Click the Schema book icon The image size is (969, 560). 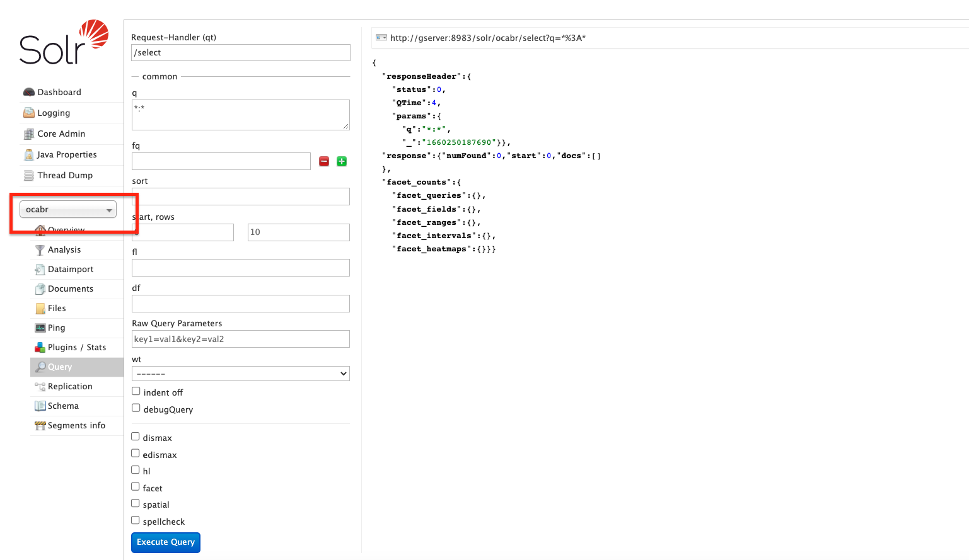[x=40, y=406]
